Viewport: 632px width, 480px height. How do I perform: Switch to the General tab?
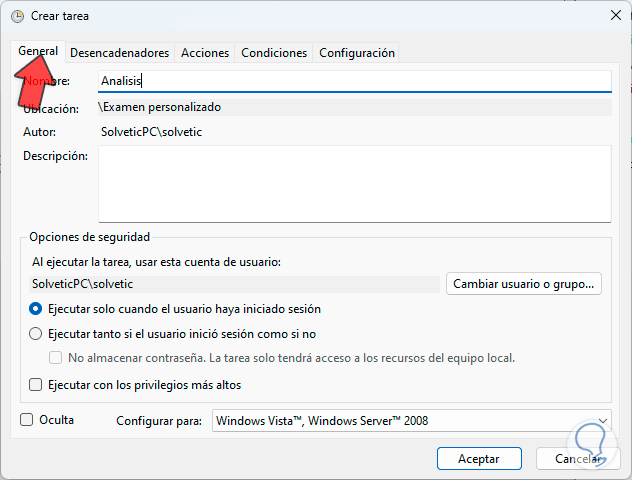coord(38,51)
